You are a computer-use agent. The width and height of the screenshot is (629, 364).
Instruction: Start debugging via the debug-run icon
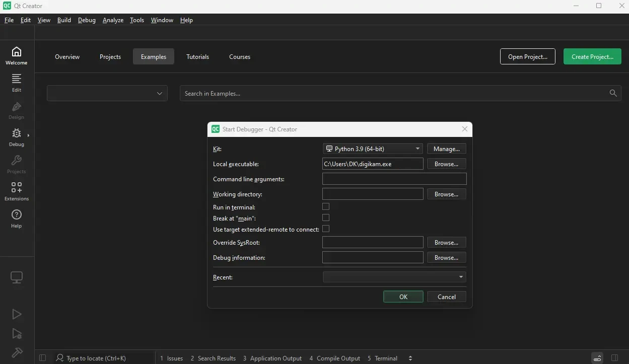click(16, 334)
